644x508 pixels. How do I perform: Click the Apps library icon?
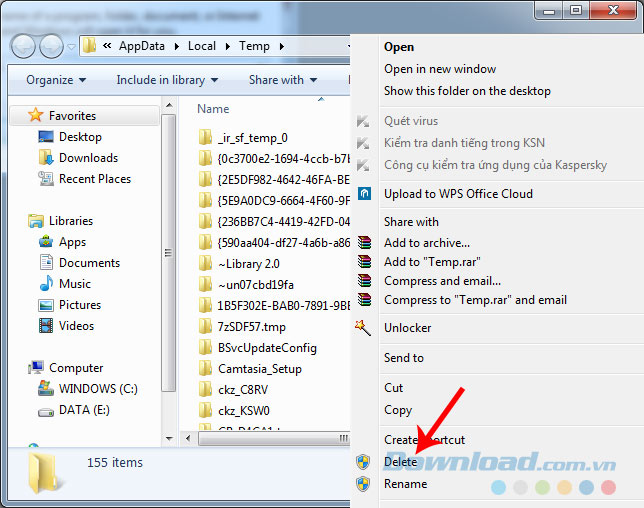pyautogui.click(x=46, y=241)
